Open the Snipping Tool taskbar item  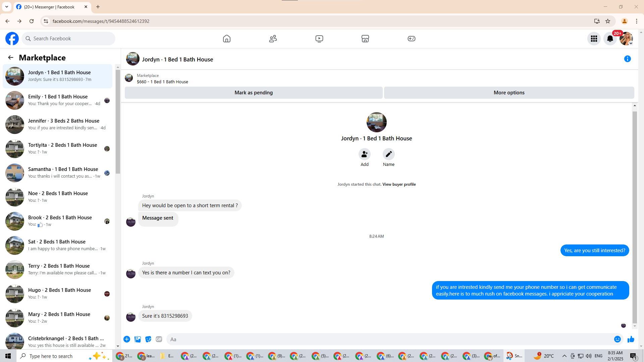tap(514, 356)
